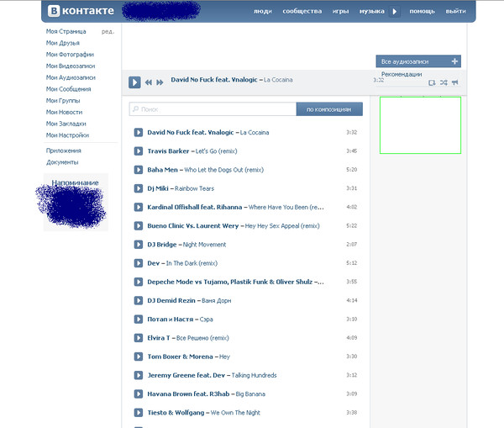Go to Моя Страница
The height and width of the screenshot is (428, 504).
pyautogui.click(x=66, y=32)
